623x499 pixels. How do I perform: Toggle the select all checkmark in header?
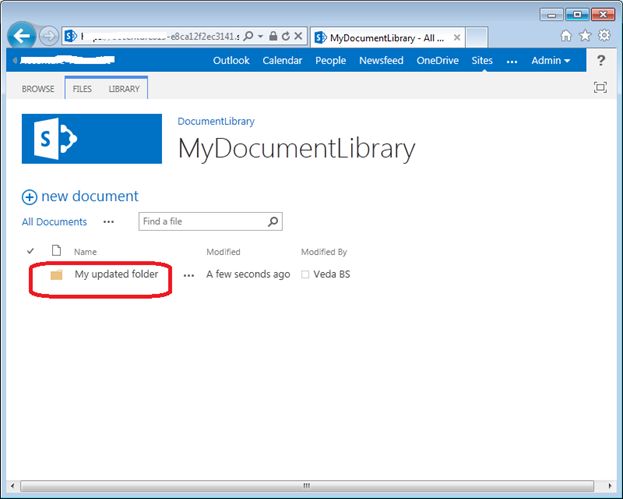tap(30, 251)
